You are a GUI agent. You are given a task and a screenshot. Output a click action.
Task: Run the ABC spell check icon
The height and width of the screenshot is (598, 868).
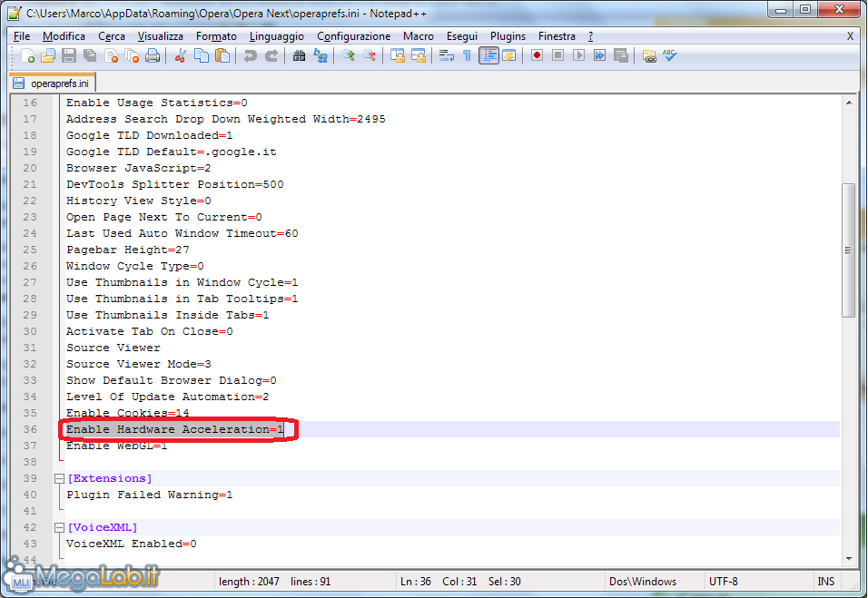670,55
